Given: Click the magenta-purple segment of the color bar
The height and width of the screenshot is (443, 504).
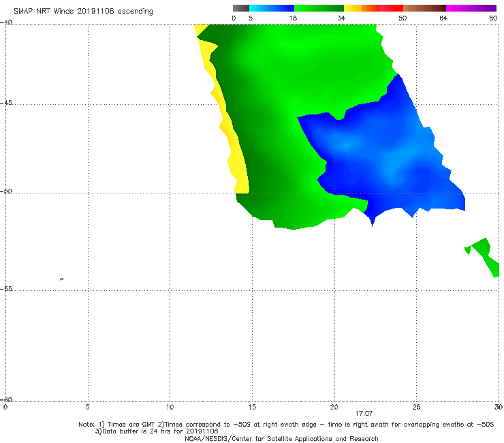Looking at the screenshot, I should pos(471,8).
